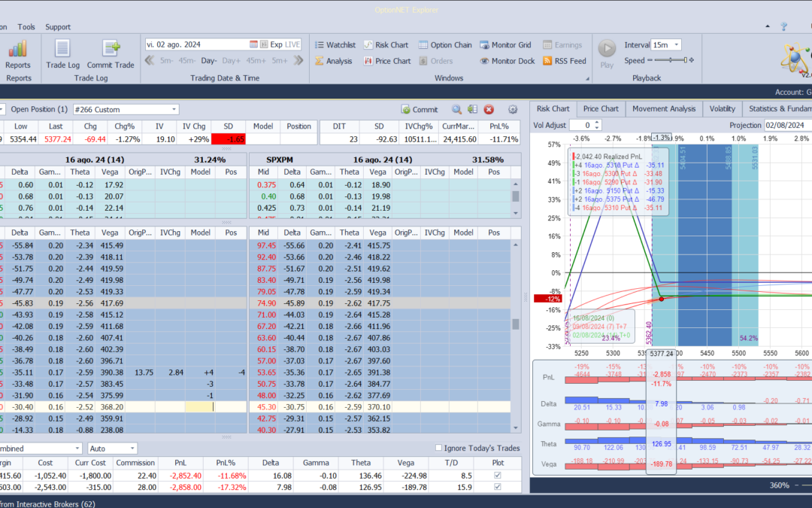Viewport: 812px width, 508px height.
Task: Toggle Plot checkbox in the -11.68% row
Action: pyautogui.click(x=498, y=476)
